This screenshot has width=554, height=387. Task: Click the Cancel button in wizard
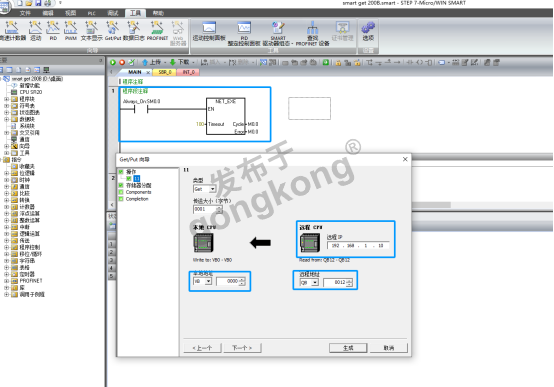click(389, 348)
